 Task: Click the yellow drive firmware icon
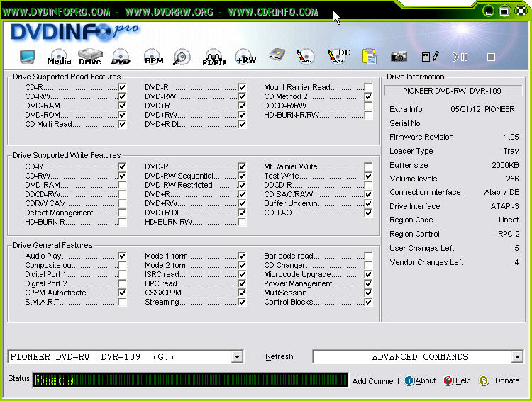[277, 55]
